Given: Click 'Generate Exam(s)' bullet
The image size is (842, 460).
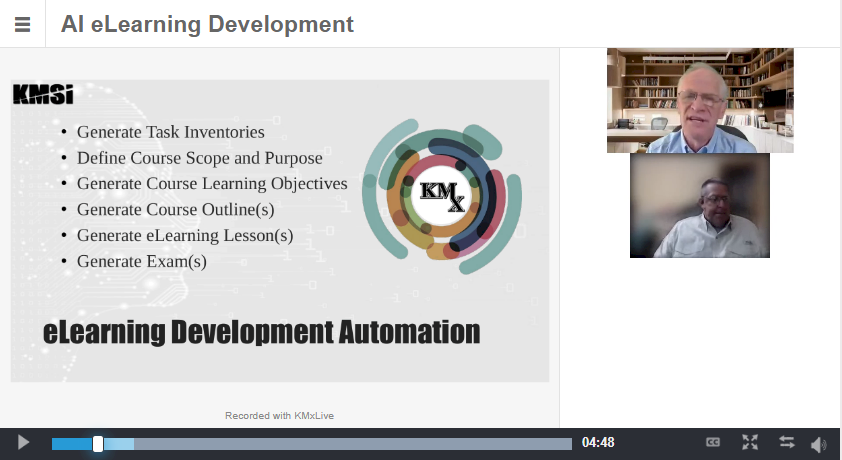Looking at the screenshot, I should [x=142, y=261].
